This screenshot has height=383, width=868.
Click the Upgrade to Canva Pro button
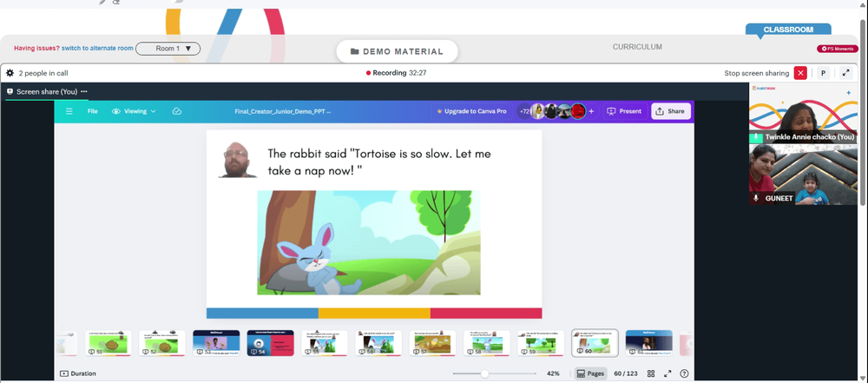pyautogui.click(x=471, y=111)
